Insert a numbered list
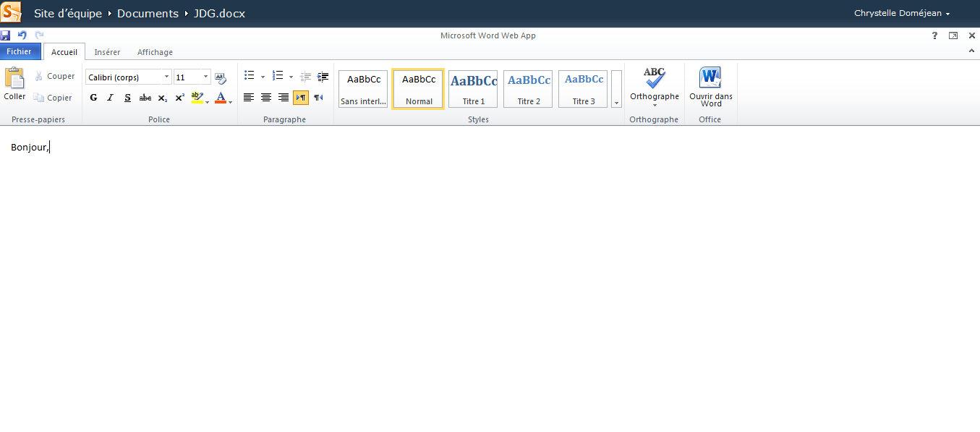This screenshot has width=980, height=432. pos(278,76)
